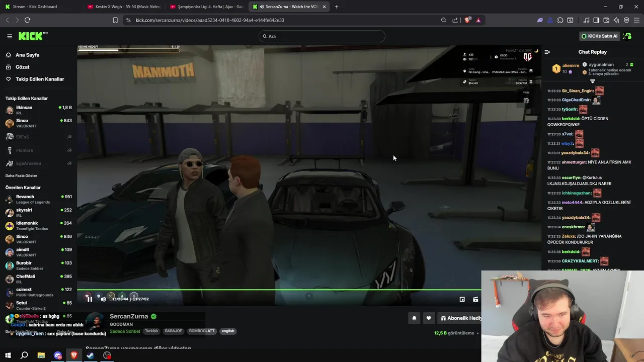Screen dimensions: 644x362
Task: Open the ccinext channel
Action: pos(38,292)
